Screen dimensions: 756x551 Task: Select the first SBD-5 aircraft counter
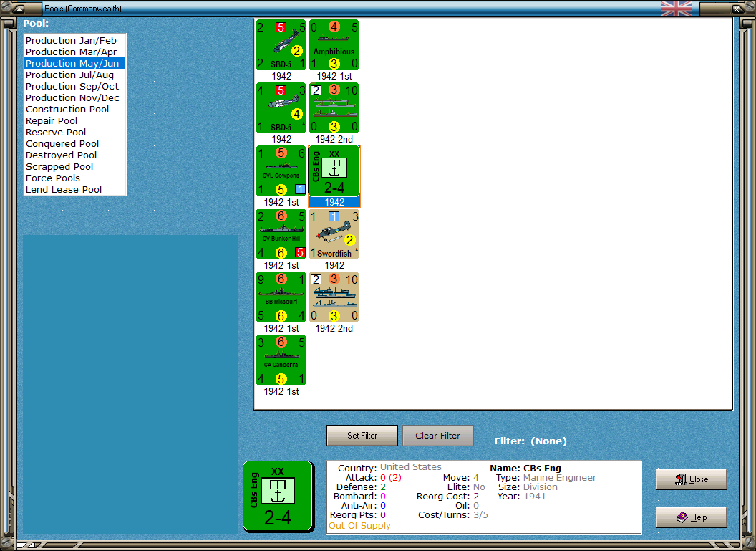[281, 45]
